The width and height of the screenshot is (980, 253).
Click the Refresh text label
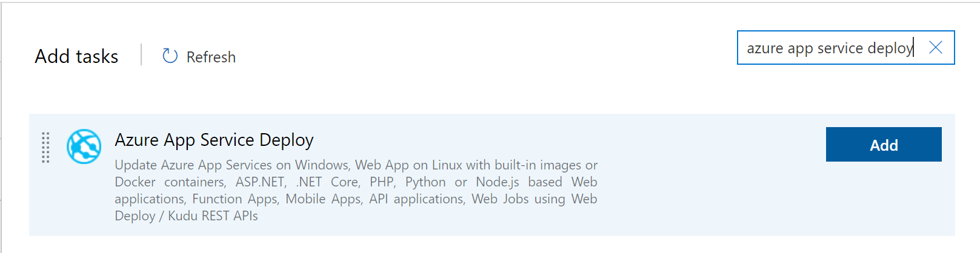click(x=211, y=57)
